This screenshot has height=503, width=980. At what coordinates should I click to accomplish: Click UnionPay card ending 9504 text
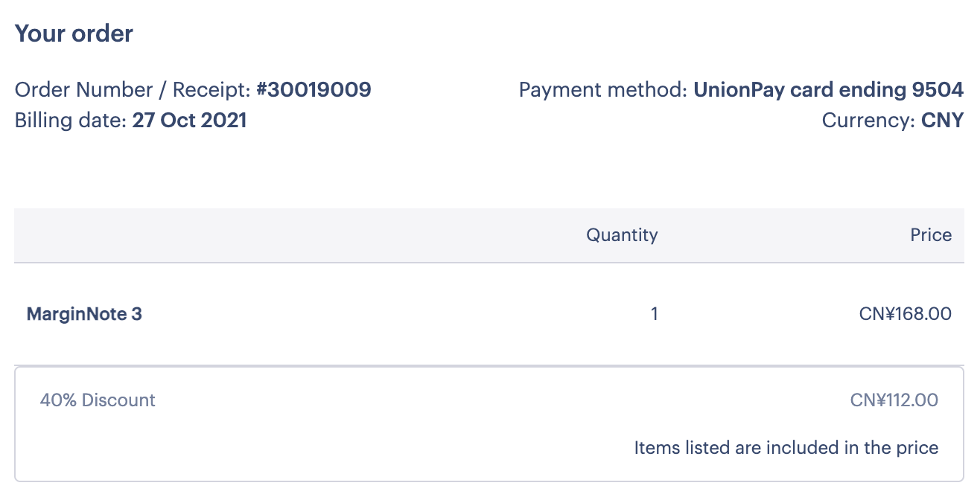pyautogui.click(x=828, y=90)
